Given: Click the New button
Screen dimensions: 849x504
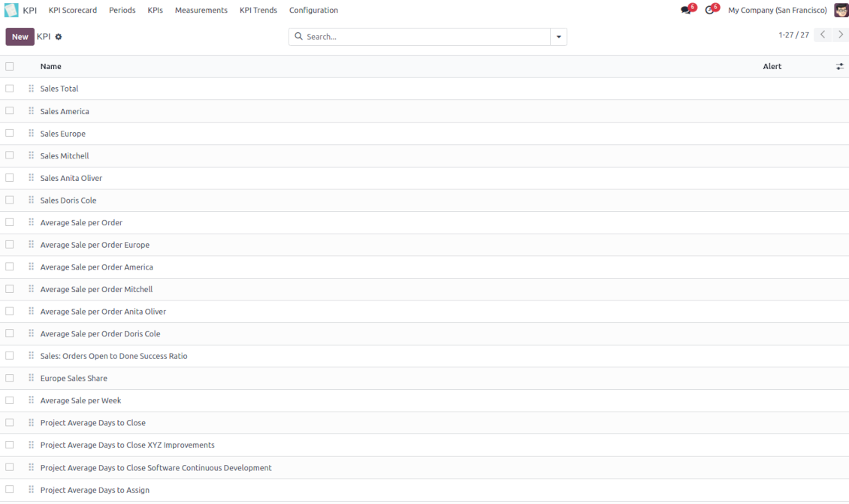Looking at the screenshot, I should (x=20, y=37).
